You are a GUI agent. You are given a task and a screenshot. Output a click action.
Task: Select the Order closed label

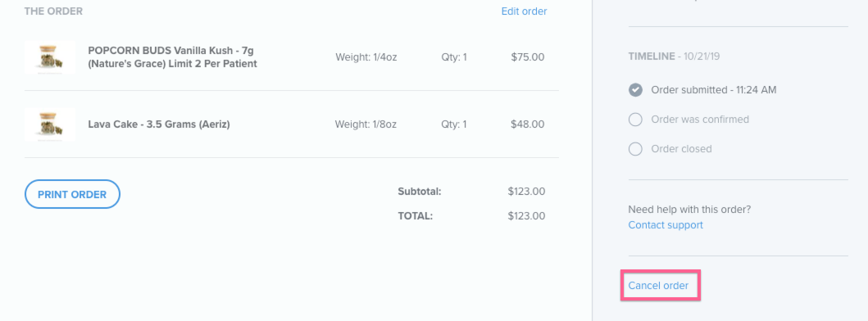[681, 149]
